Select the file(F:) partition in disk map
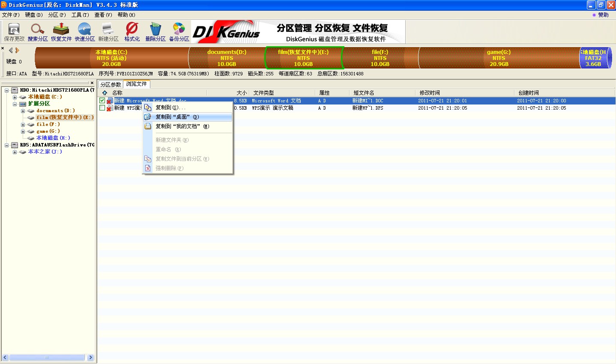 pyautogui.click(x=380, y=58)
